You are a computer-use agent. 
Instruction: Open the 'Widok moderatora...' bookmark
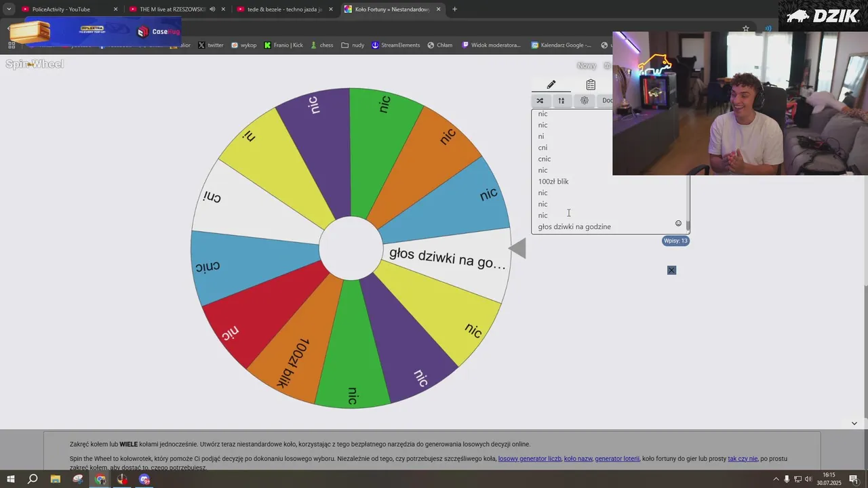(x=492, y=45)
